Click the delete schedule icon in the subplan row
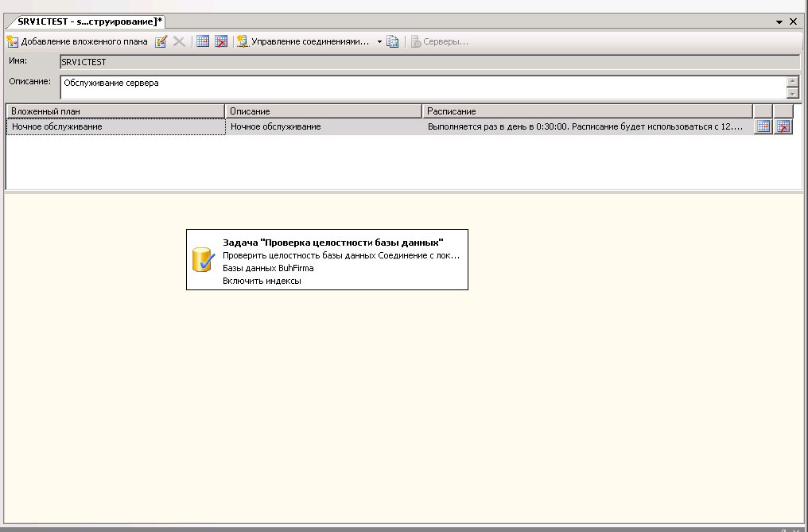The width and height of the screenshot is (808, 532). click(783, 126)
